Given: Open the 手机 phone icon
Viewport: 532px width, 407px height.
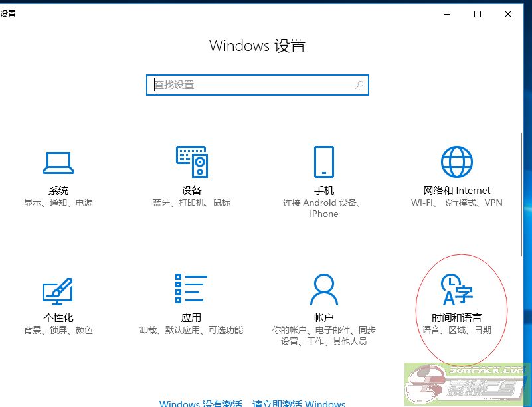Looking at the screenshot, I should pos(323,162).
